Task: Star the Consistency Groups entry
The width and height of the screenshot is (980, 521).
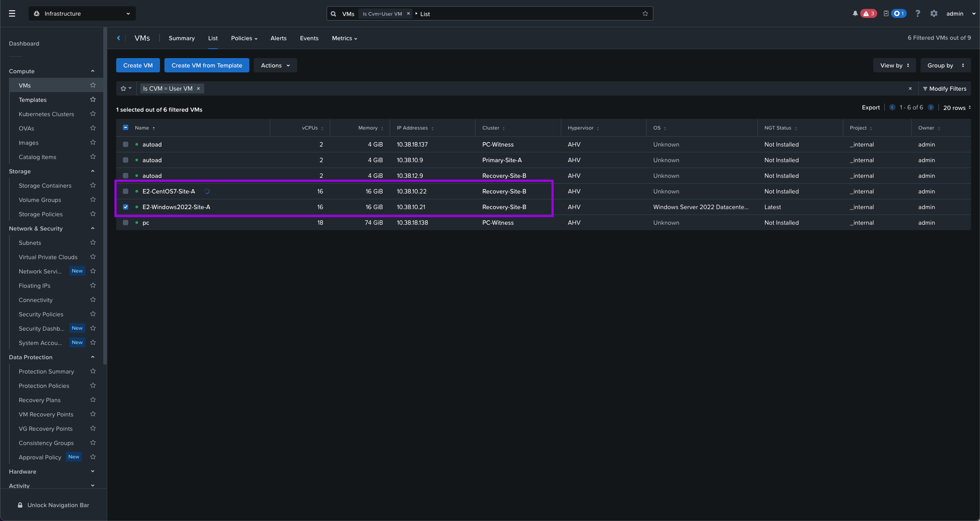Action: (93, 443)
